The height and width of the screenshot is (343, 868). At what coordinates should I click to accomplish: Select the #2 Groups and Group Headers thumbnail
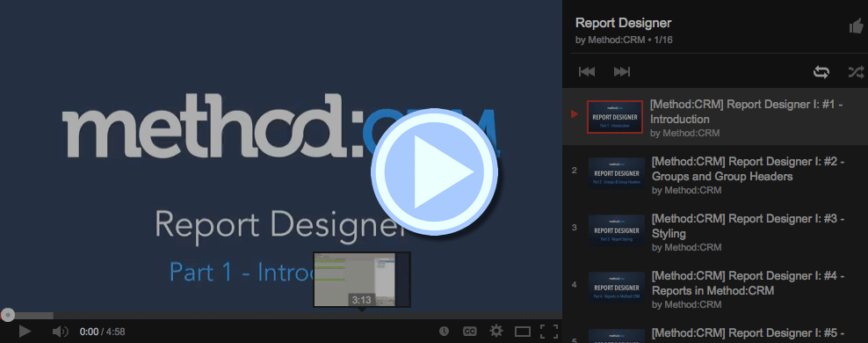[616, 172]
